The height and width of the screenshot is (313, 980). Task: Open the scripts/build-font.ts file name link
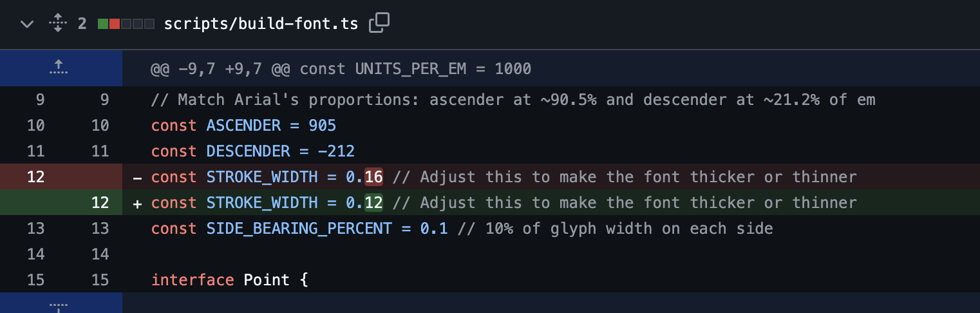pos(261,24)
